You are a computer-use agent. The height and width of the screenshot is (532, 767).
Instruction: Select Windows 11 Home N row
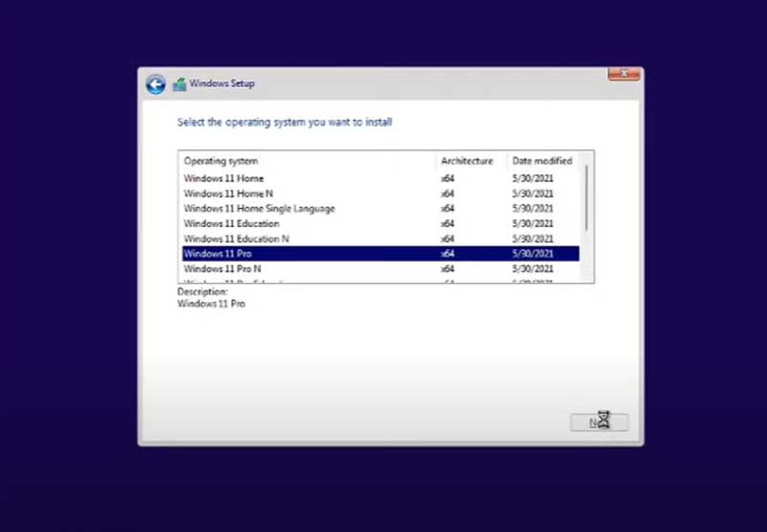coord(381,194)
